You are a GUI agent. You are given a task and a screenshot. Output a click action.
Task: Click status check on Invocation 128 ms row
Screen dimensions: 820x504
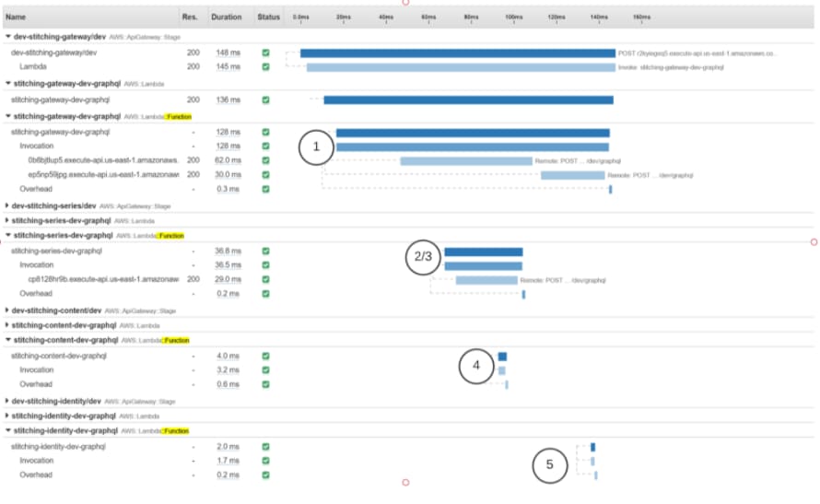coord(265,147)
